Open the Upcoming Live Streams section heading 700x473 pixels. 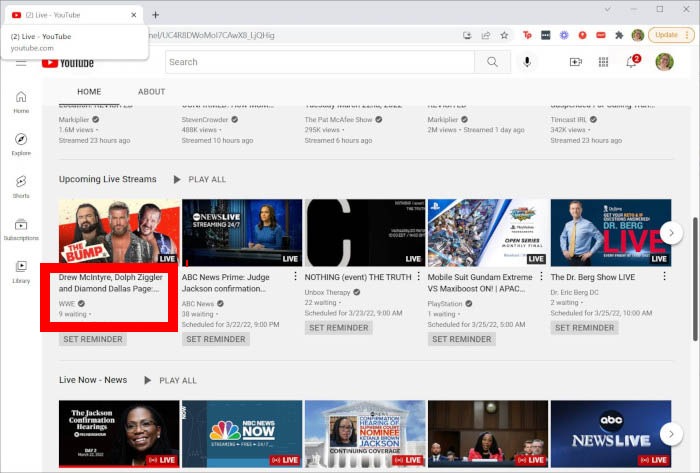click(108, 179)
